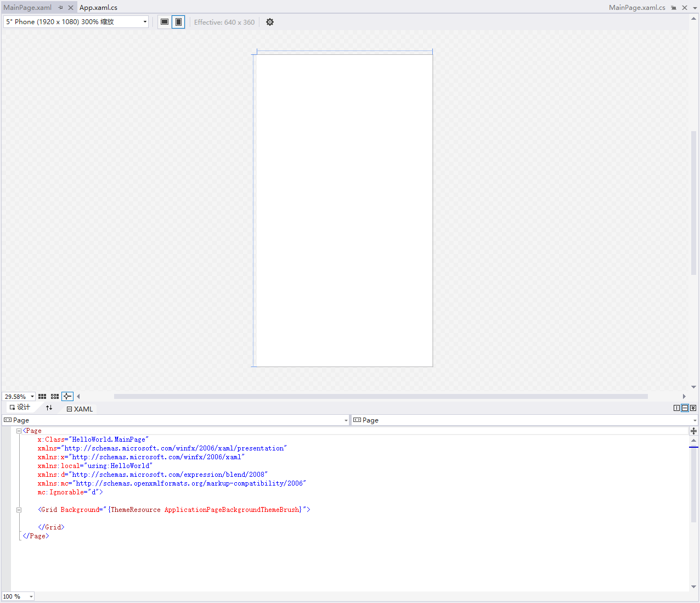This screenshot has height=603, width=700.
Task: Switch designer to portrait orientation
Action: (x=178, y=22)
